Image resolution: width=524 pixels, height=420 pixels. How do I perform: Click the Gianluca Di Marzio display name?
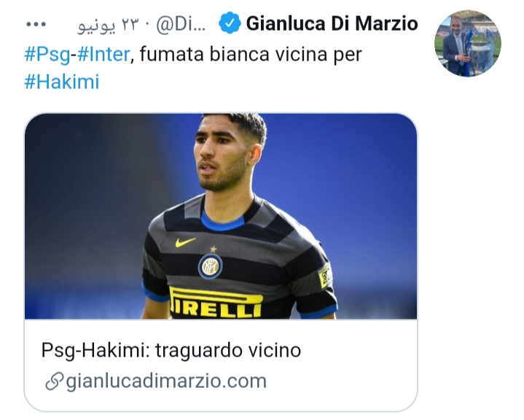pyautogui.click(x=332, y=23)
